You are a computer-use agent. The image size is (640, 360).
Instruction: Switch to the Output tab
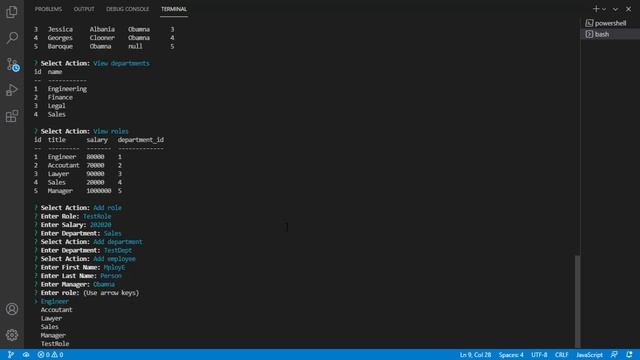point(84,9)
